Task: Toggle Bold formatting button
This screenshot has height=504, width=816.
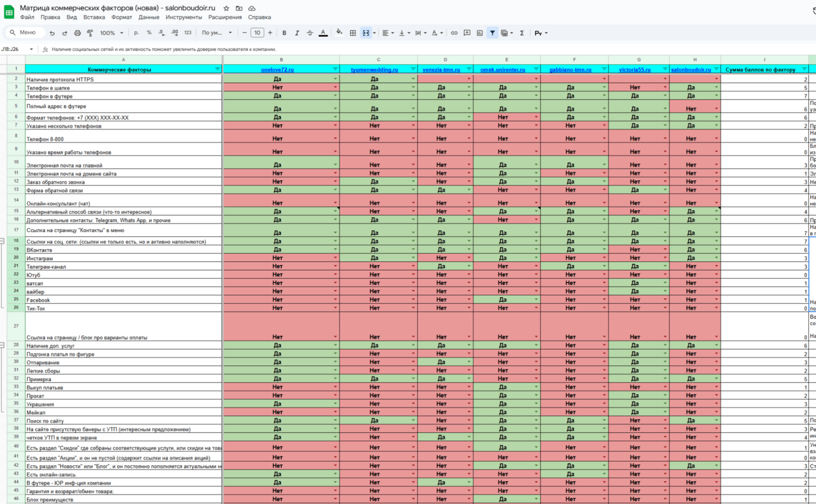Action: click(x=284, y=33)
